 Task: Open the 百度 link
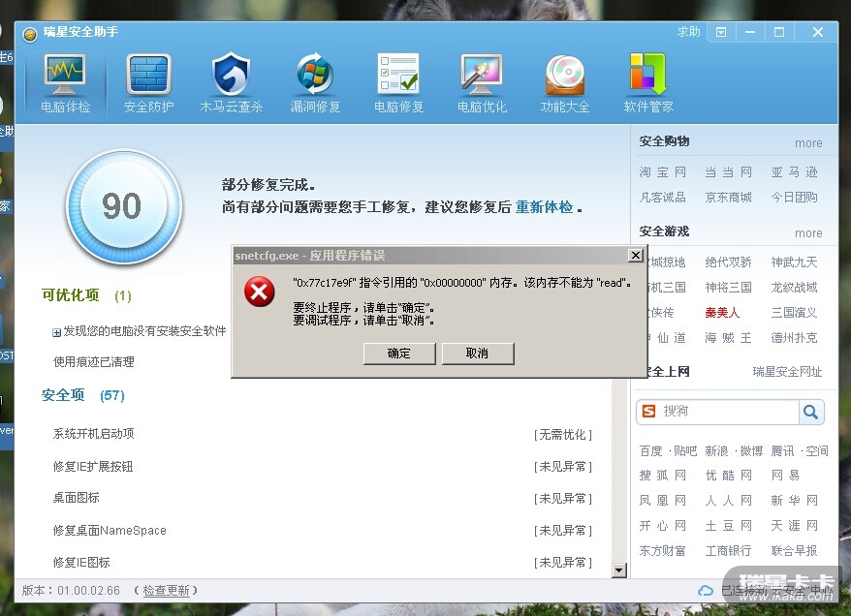coord(650,451)
